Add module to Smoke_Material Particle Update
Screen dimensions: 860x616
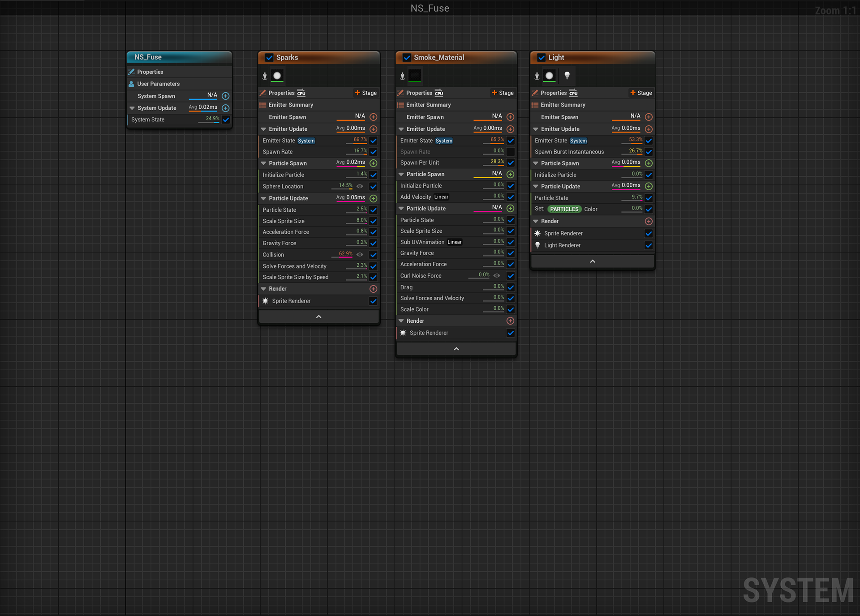(x=510, y=209)
